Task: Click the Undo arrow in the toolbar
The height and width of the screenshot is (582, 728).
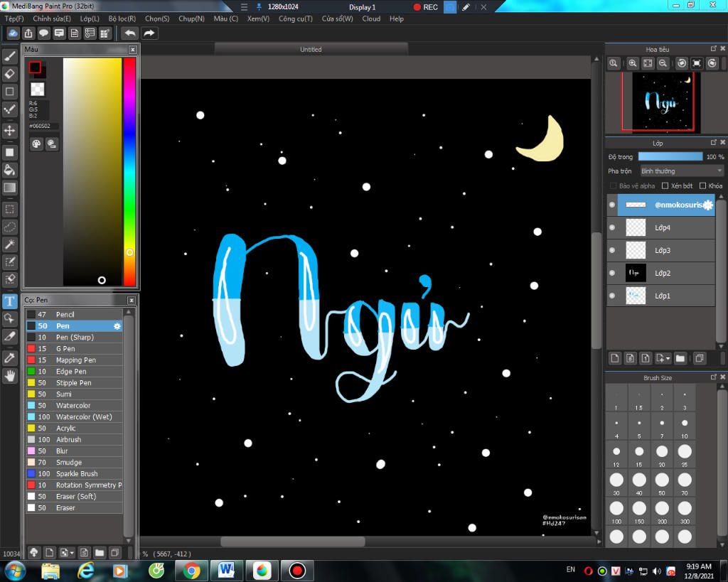Action: point(130,33)
